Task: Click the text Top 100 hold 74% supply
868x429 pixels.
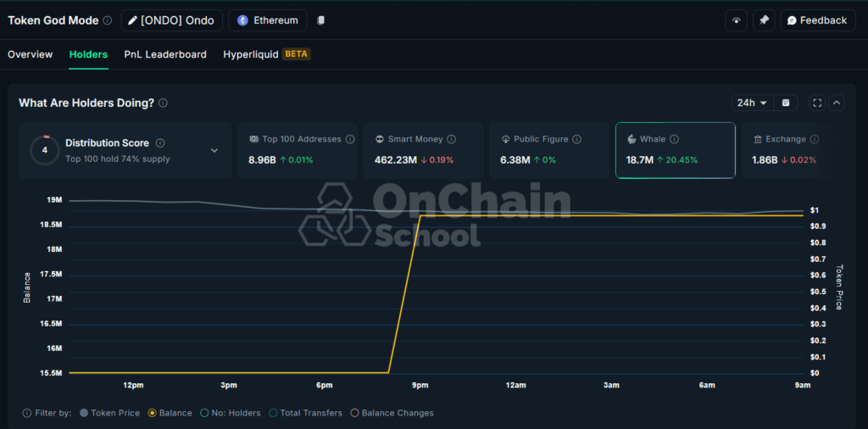Action: [117, 159]
